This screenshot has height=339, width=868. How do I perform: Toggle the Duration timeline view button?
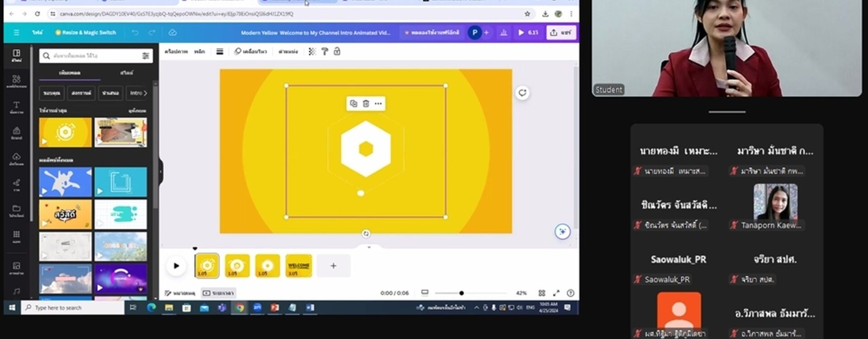click(x=218, y=293)
